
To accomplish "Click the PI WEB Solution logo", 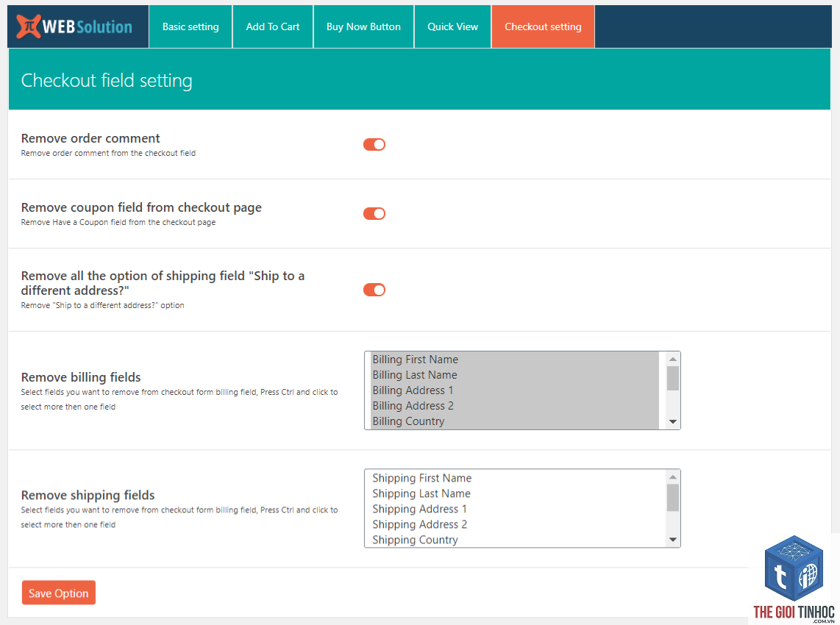I will point(74,26).
